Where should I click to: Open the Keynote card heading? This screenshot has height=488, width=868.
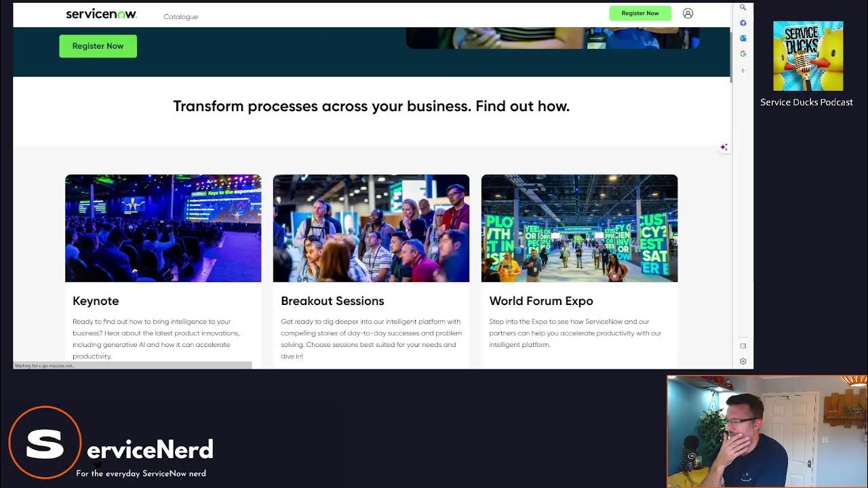pyautogui.click(x=96, y=301)
